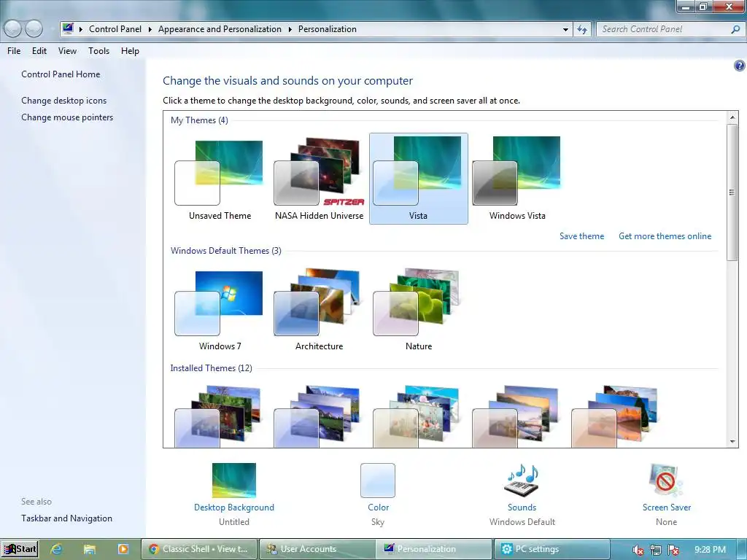Click the Save theme link

point(581,236)
